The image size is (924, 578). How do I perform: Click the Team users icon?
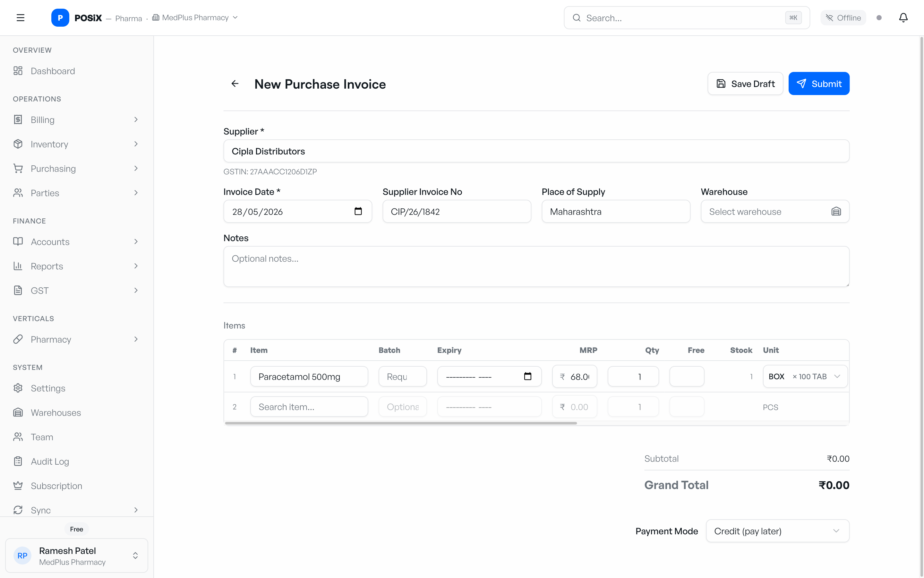[18, 437]
